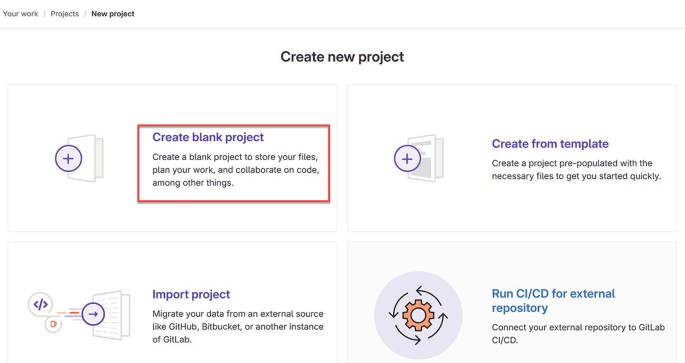Open Run CI/CD for external repository
The image size is (685, 363).
[553, 301]
